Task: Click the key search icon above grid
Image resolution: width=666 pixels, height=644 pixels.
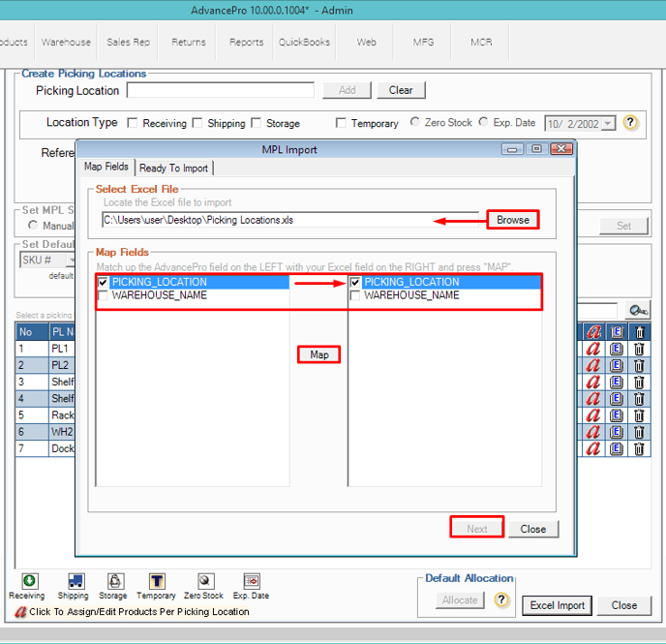Action: (637, 310)
